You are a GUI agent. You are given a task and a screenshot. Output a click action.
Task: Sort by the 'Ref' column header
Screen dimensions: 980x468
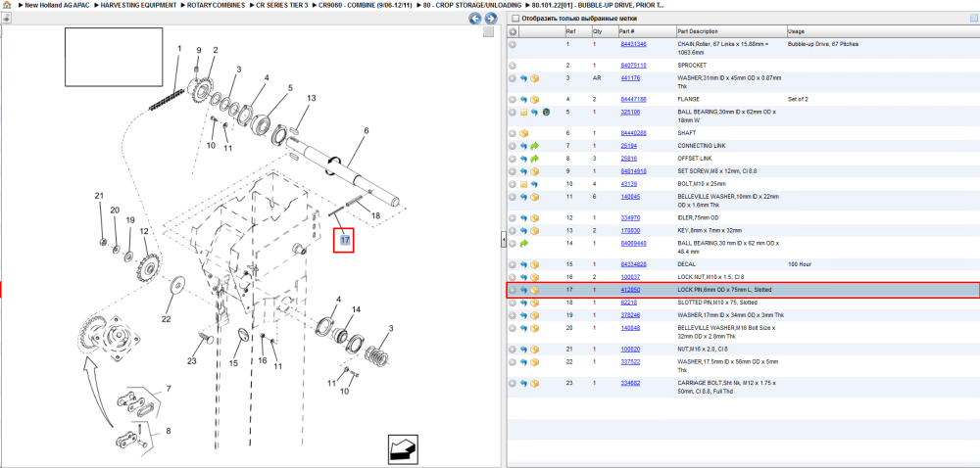pyautogui.click(x=570, y=31)
